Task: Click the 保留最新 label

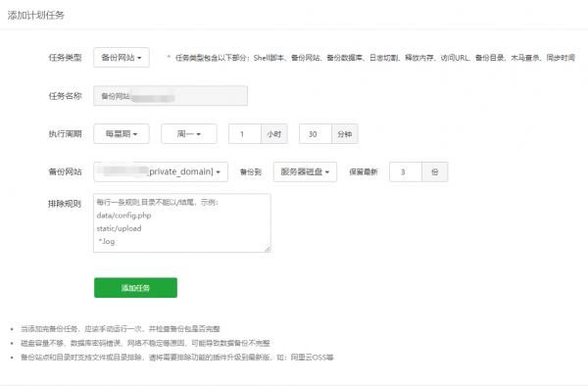Action: click(364, 172)
